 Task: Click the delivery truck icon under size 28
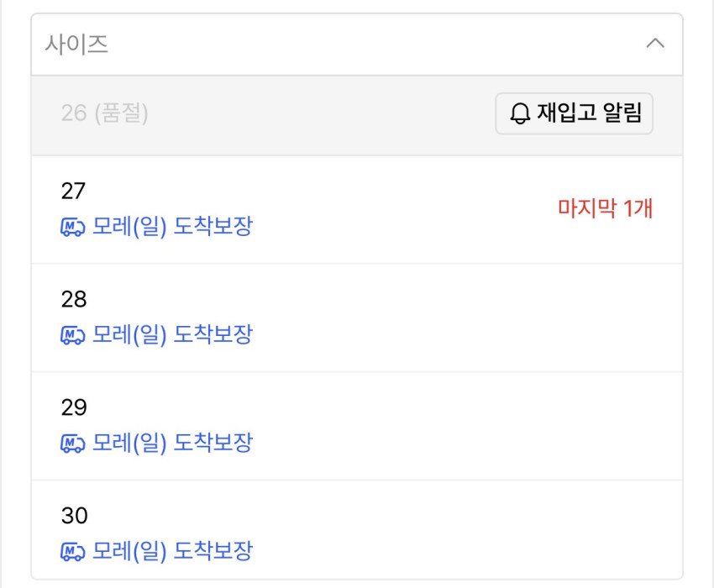(x=73, y=335)
